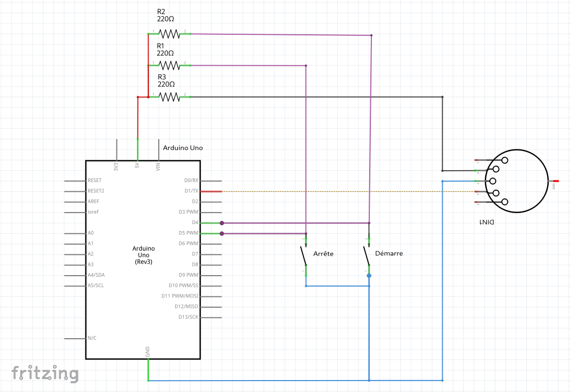
Task: Click the D10 PWM/SS pin label
Action: pyautogui.click(x=184, y=285)
